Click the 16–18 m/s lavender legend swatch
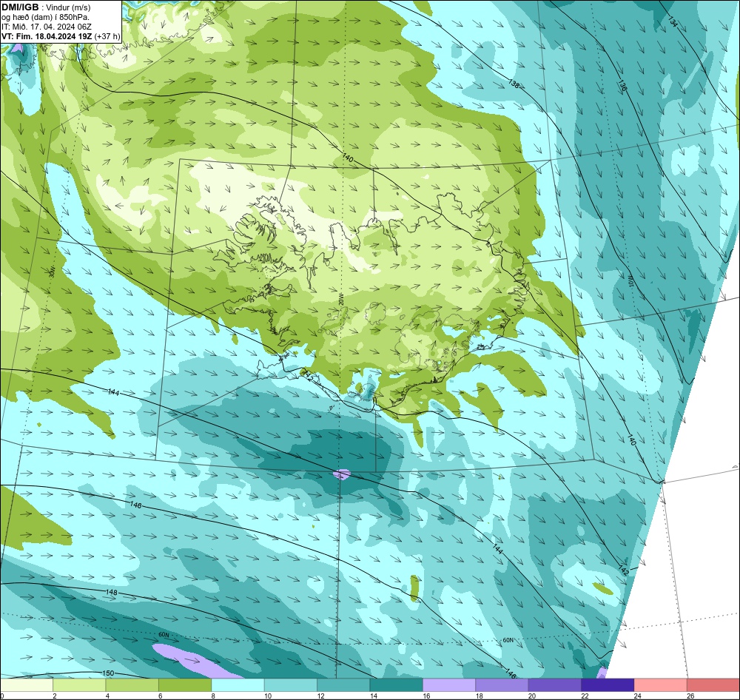 pyautogui.click(x=449, y=685)
